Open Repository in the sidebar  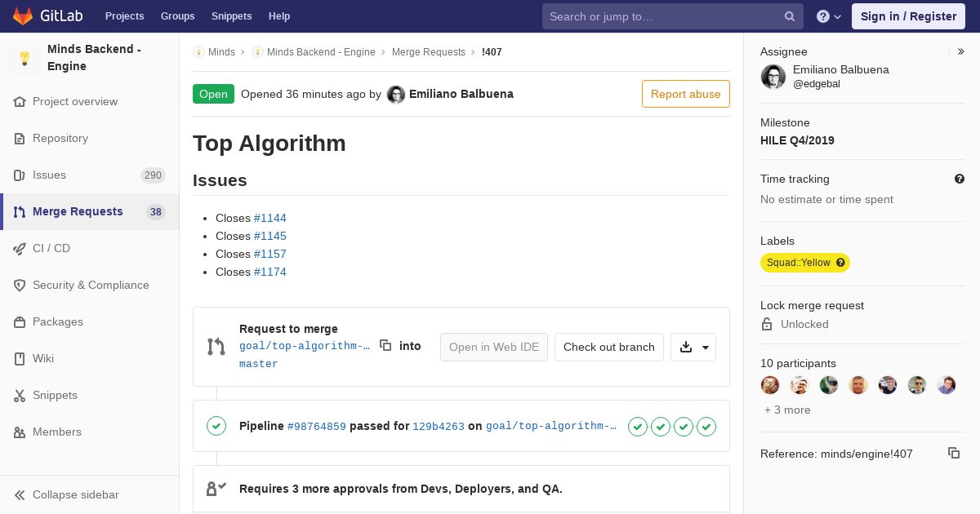coord(90,138)
